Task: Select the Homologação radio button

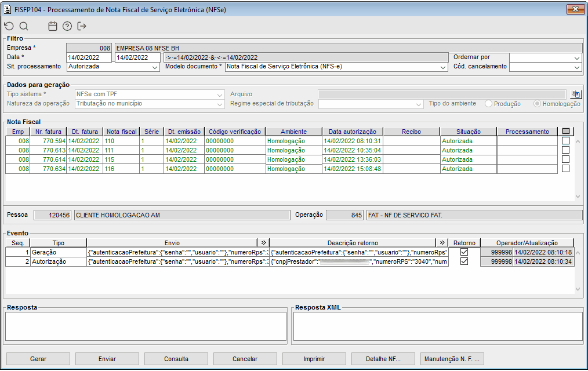Action: pyautogui.click(x=537, y=104)
